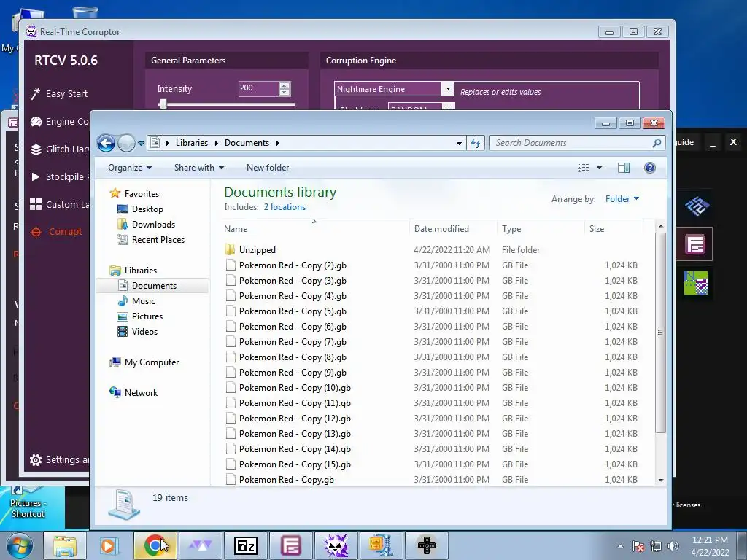
Task: Click the red Corrupt button in RTCV
Action: point(56,232)
